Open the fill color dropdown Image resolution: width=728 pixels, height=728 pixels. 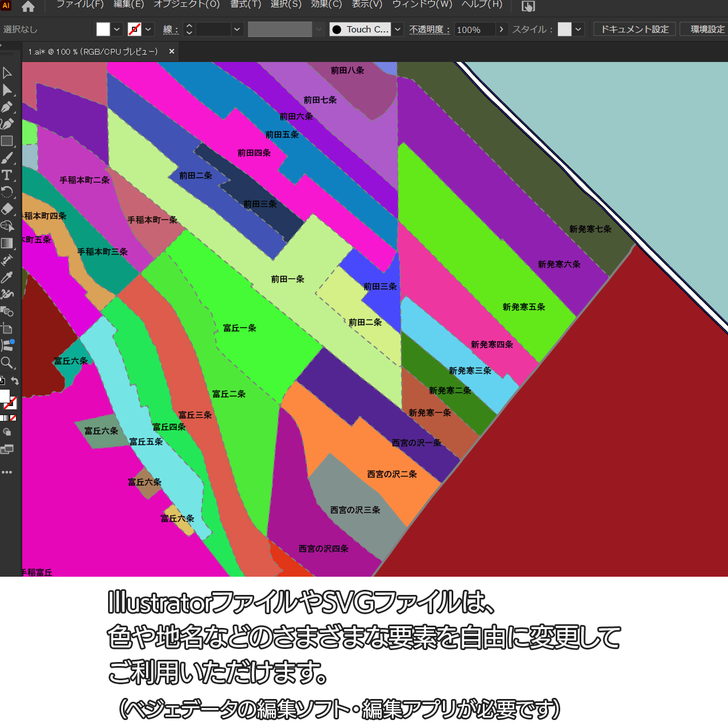[117, 30]
